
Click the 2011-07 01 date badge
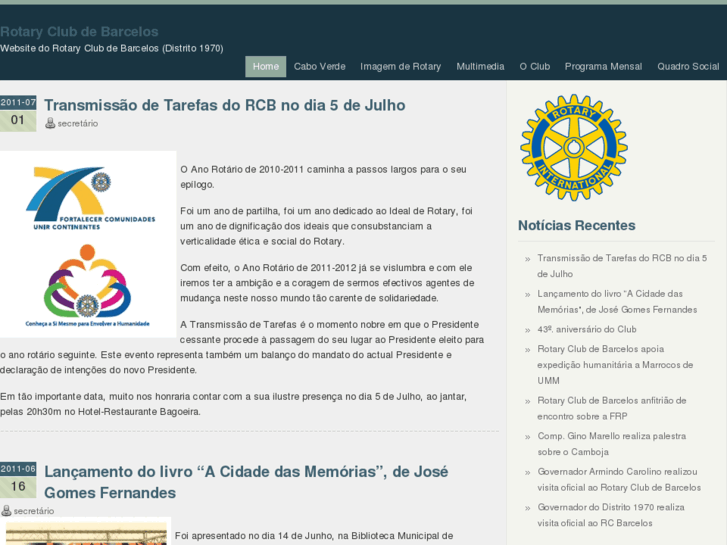pyautogui.click(x=18, y=114)
